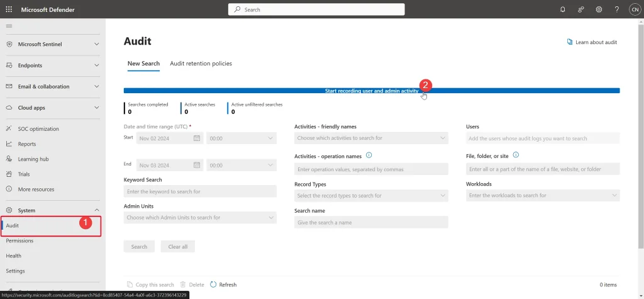Viewport: 644px width, 299px height.
Task: Click the Start date Nov 02 2024 field
Action: (x=170, y=138)
